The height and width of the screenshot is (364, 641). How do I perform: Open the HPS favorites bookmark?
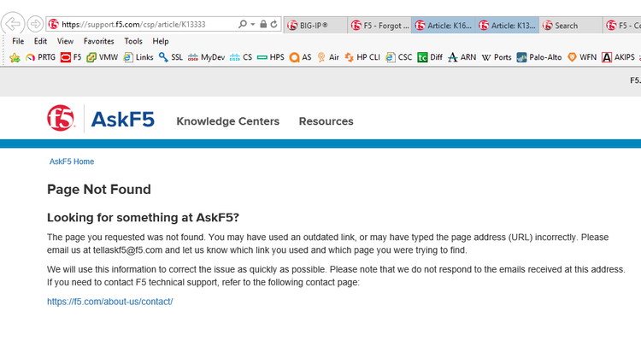pos(271,57)
